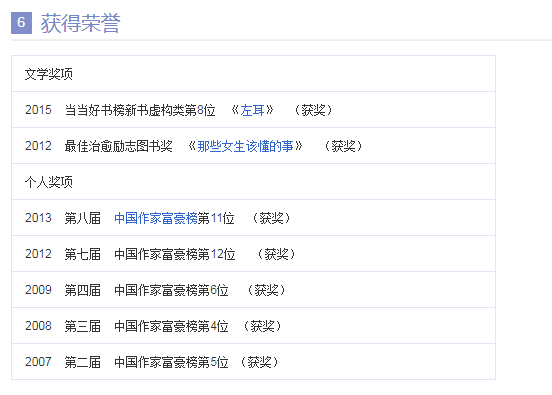Open the 《左耳》 book link
Screen dimensions: 552x395
[252, 110]
